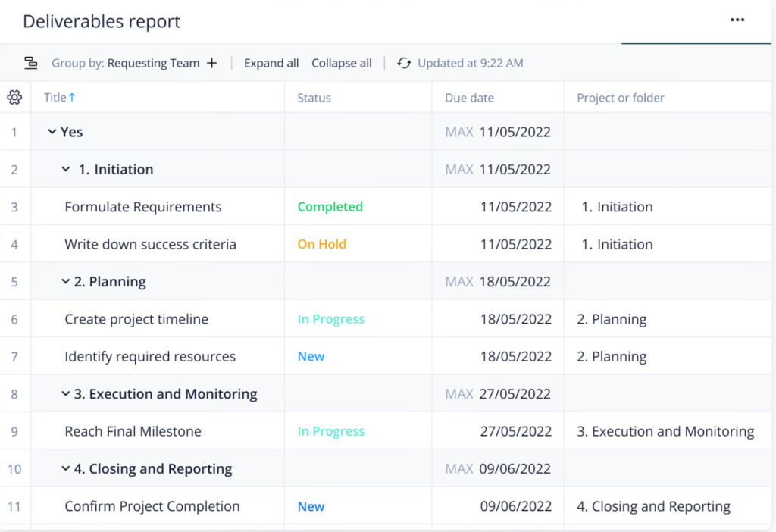Open the Completed status of Formulate Requirements
This screenshot has height=532, width=776.
(330, 206)
